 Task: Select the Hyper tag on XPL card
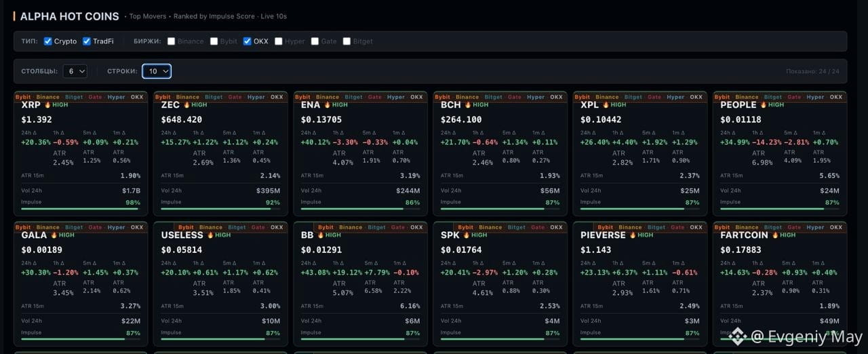tap(675, 97)
